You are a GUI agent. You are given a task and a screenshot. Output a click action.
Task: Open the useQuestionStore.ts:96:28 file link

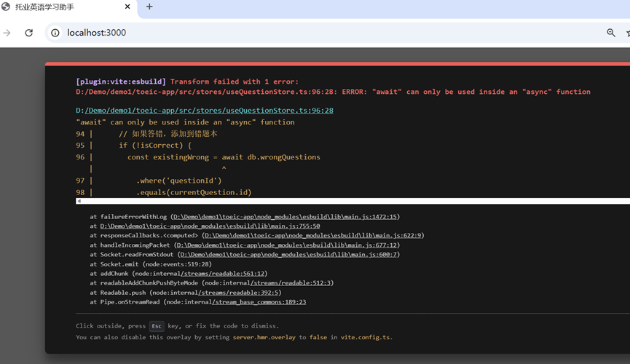[x=205, y=111]
